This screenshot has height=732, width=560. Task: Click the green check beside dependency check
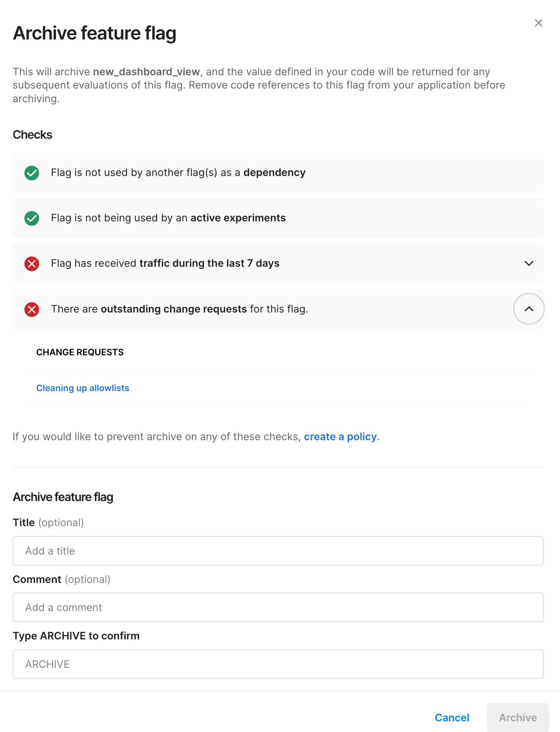coord(31,173)
